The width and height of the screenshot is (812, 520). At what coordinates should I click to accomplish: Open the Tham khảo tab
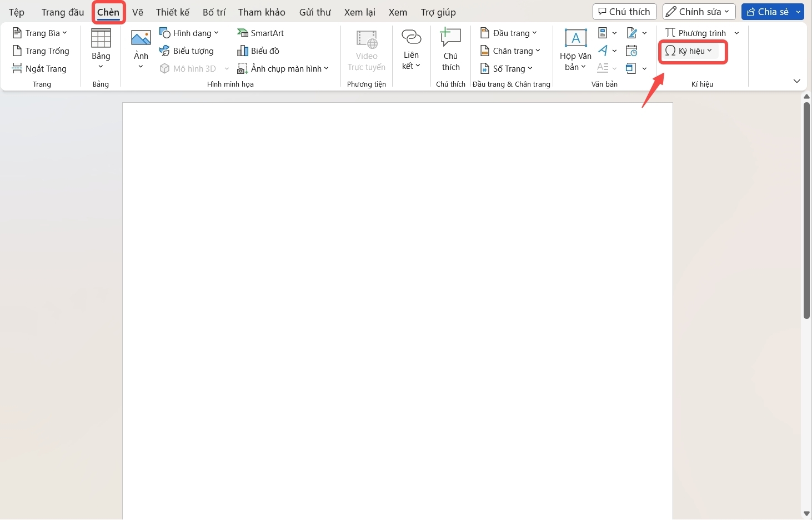pyautogui.click(x=262, y=12)
